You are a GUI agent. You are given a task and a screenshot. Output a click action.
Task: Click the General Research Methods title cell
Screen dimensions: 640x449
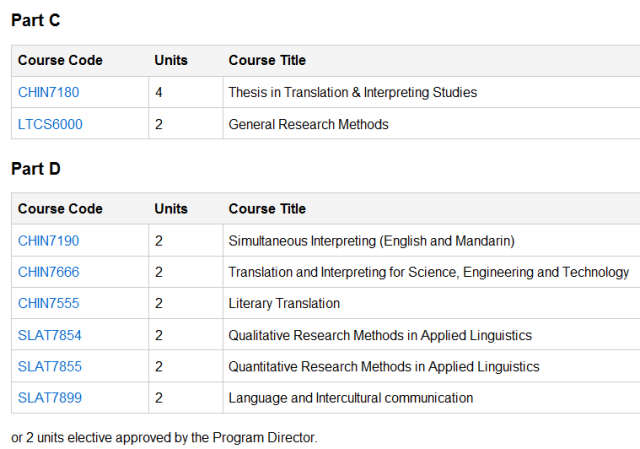pos(308,124)
